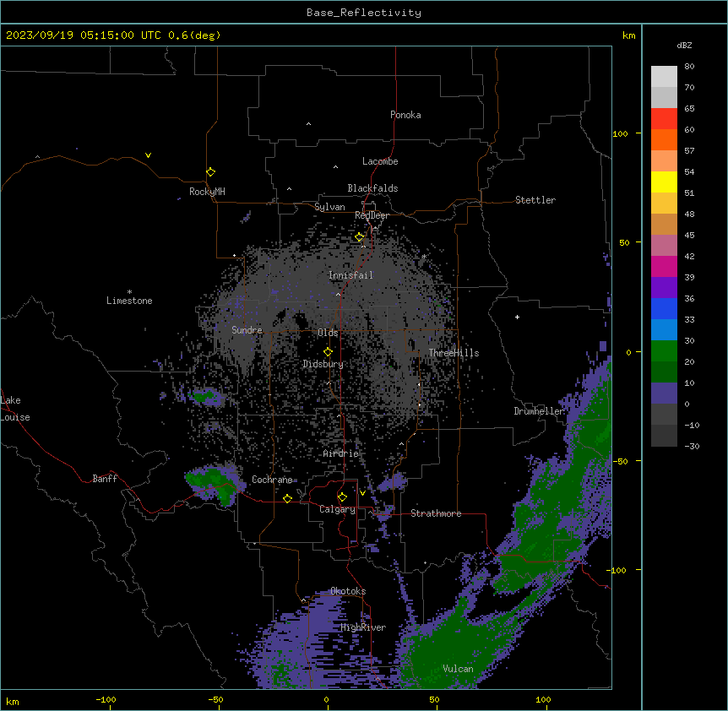Click the Olds town label
Image resolution: width=728 pixels, height=711 pixels.
[x=328, y=333]
